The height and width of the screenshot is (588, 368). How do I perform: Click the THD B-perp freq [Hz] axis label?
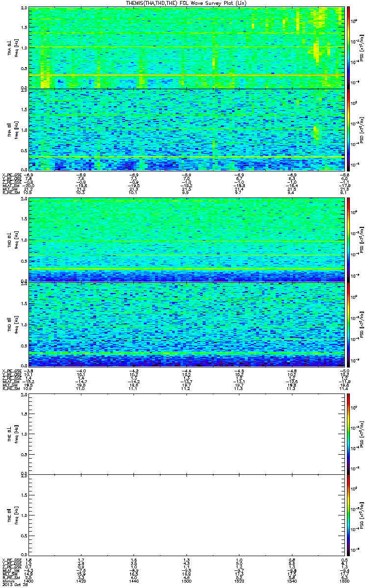click(17, 239)
